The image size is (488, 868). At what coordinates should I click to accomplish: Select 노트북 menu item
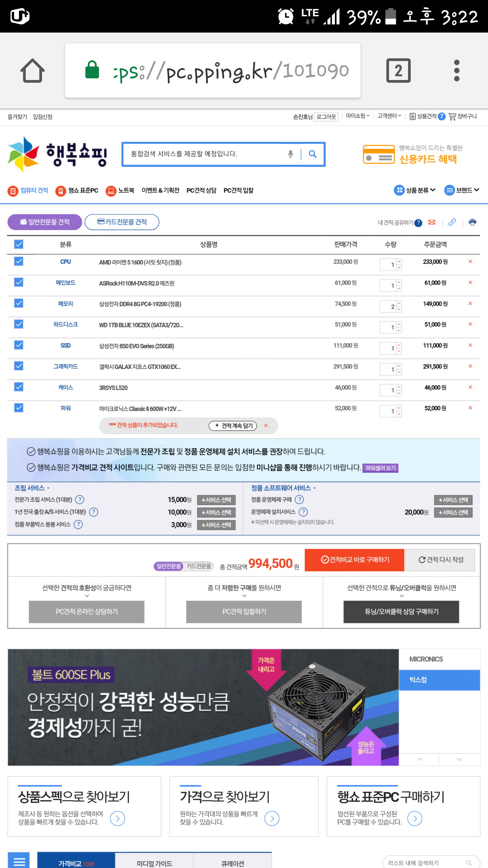point(120,191)
